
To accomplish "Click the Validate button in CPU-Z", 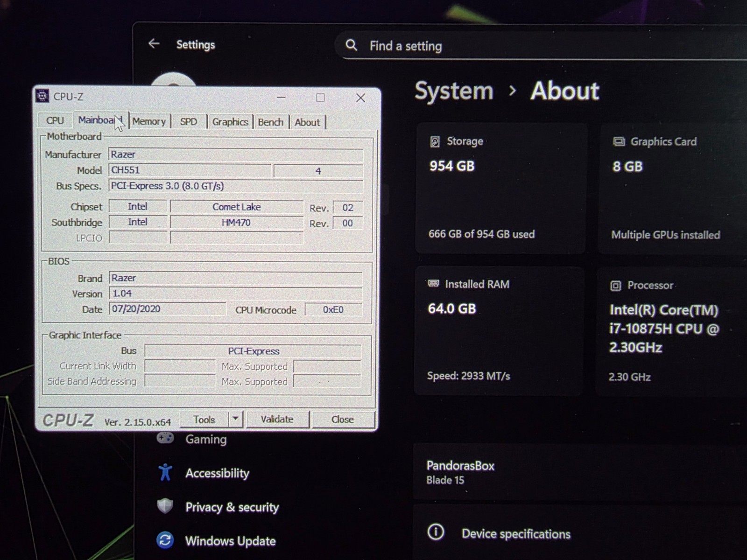I will (277, 419).
